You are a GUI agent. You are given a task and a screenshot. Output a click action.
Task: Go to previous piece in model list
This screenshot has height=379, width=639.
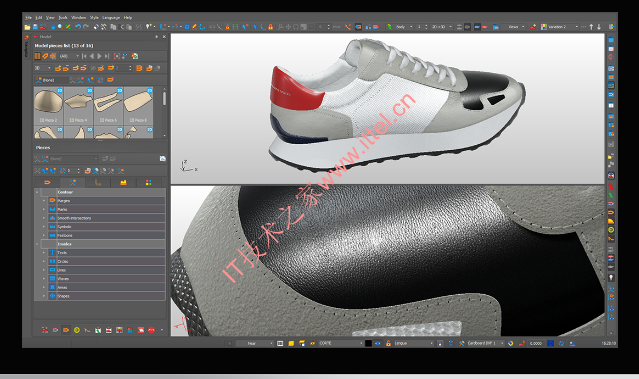[x=92, y=56]
